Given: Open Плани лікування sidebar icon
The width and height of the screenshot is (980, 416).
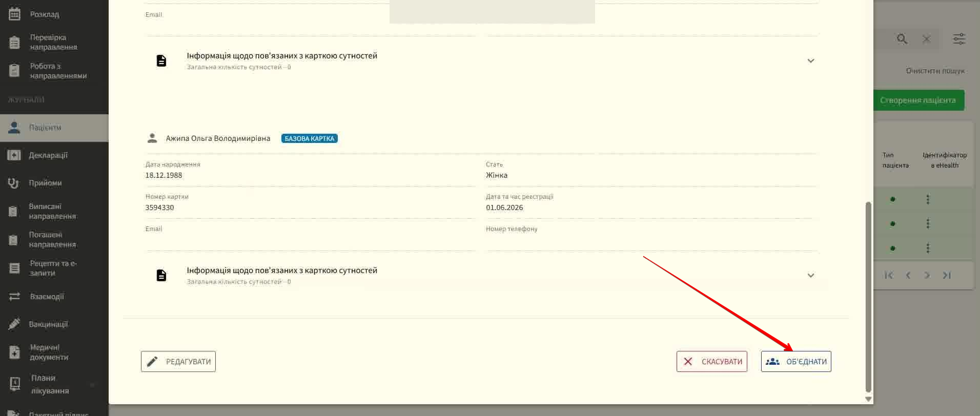Looking at the screenshot, I should pyautogui.click(x=15, y=384).
